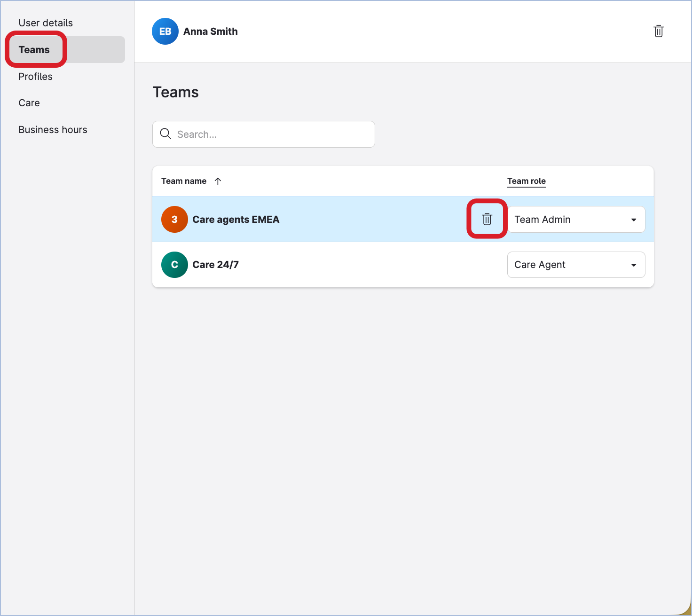The image size is (692, 616).
Task: Click the Anna Smith user name
Action: [210, 32]
